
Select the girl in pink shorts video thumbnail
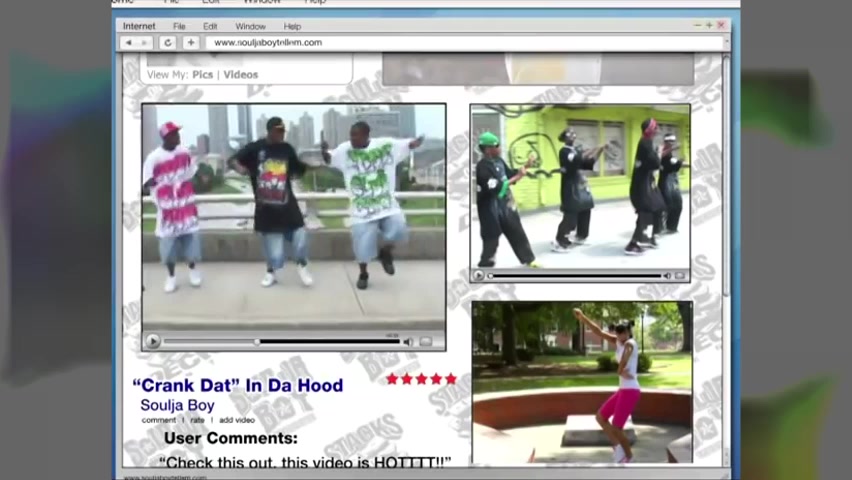(x=582, y=382)
